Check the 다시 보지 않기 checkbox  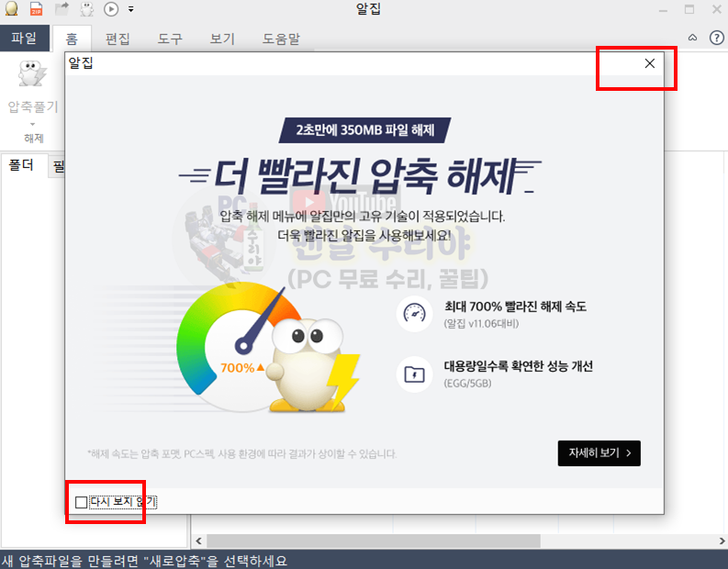tap(82, 502)
